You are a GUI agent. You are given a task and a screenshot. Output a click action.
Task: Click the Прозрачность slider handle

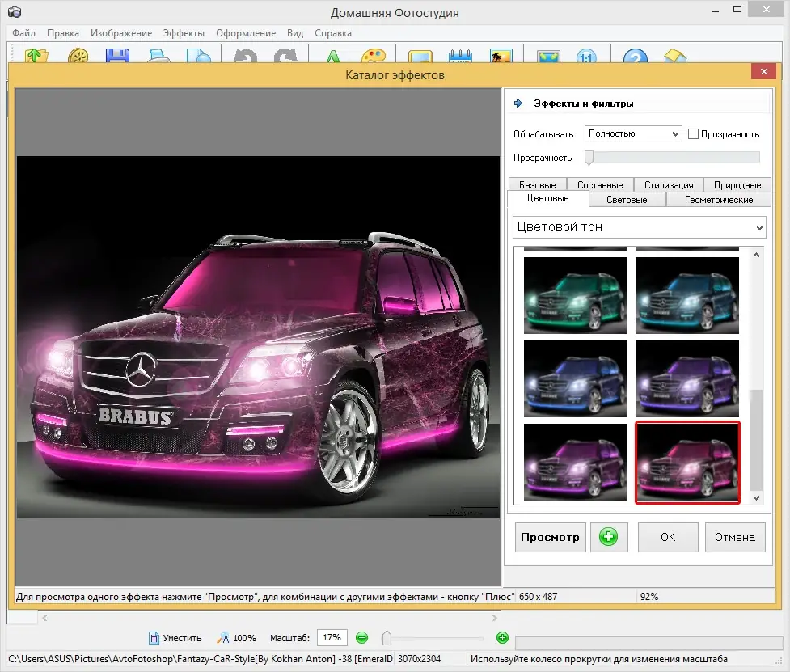[589, 158]
